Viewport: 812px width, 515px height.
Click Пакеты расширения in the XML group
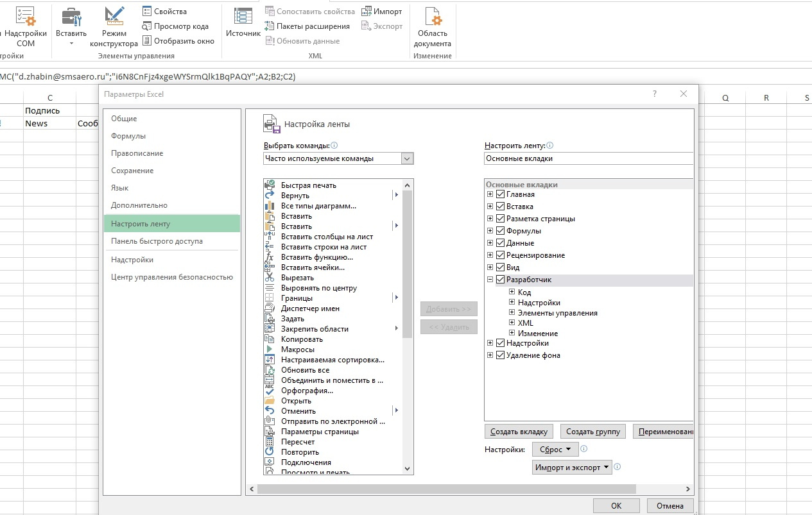coord(307,26)
